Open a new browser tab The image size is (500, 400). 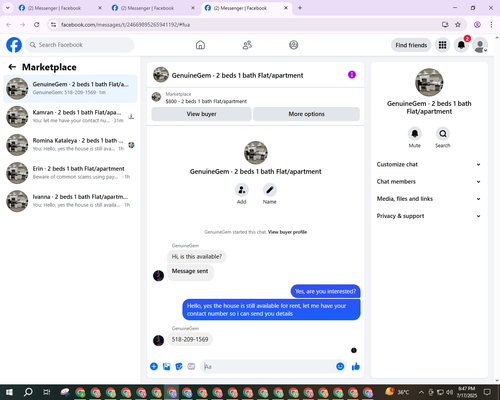[x=300, y=8]
